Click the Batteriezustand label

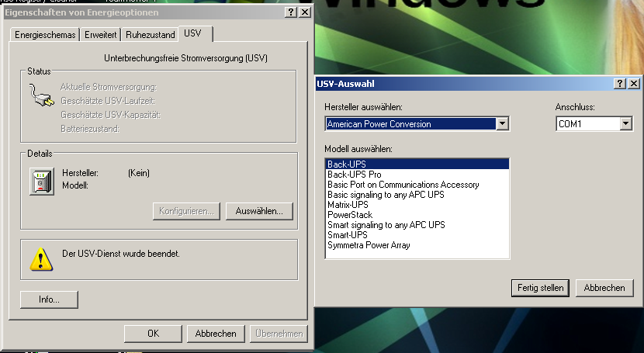click(90, 129)
